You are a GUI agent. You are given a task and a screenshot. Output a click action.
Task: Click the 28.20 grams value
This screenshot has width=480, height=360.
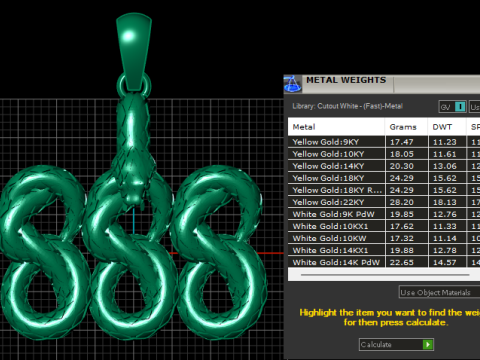402,202
